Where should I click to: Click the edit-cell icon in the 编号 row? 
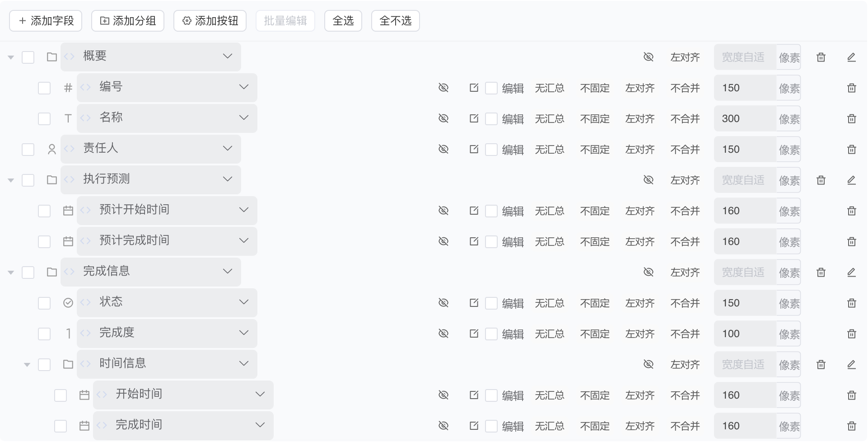474,87
